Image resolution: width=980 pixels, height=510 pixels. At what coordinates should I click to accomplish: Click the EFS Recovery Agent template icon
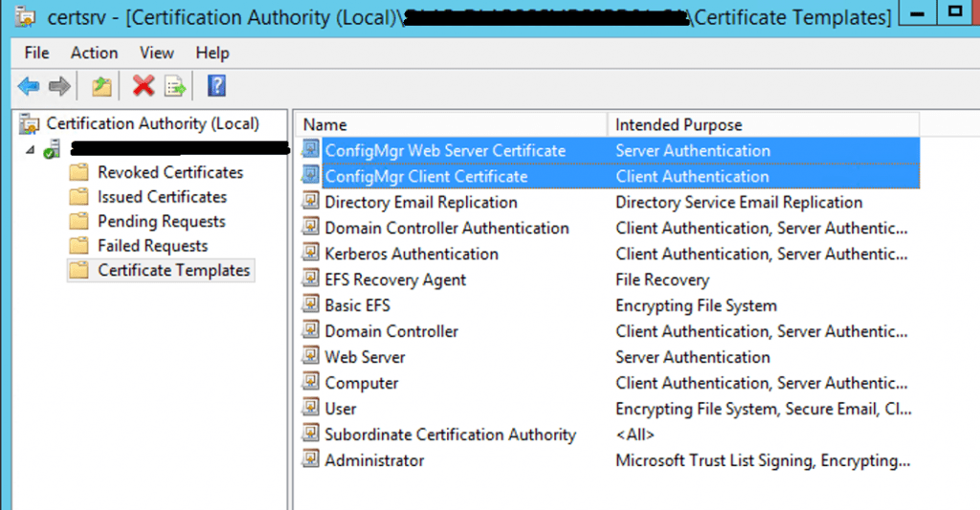pos(311,277)
